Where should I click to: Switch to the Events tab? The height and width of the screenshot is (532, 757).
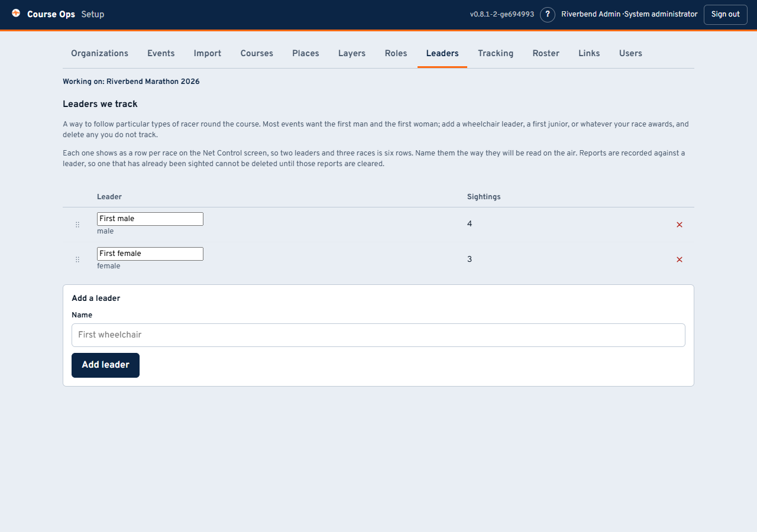(161, 53)
